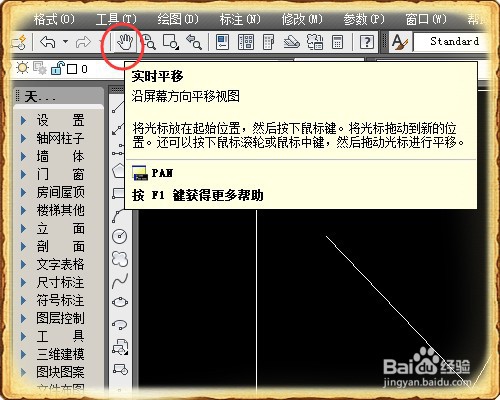The width and height of the screenshot is (500, 400).
Task: Click the Help question mark icon
Action: click(367, 42)
